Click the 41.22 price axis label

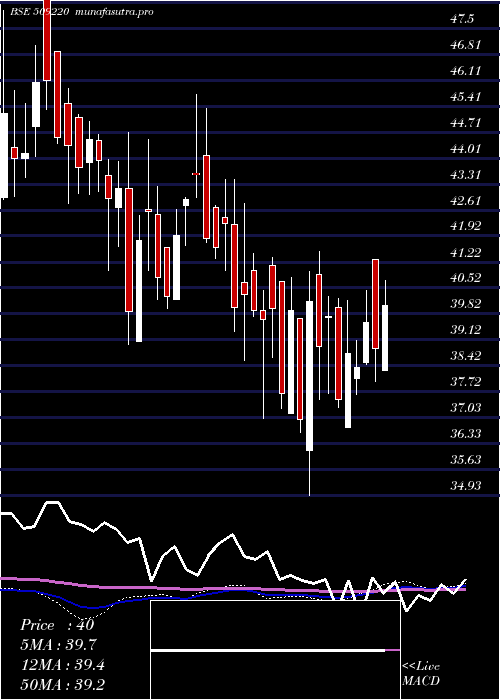(x=465, y=253)
